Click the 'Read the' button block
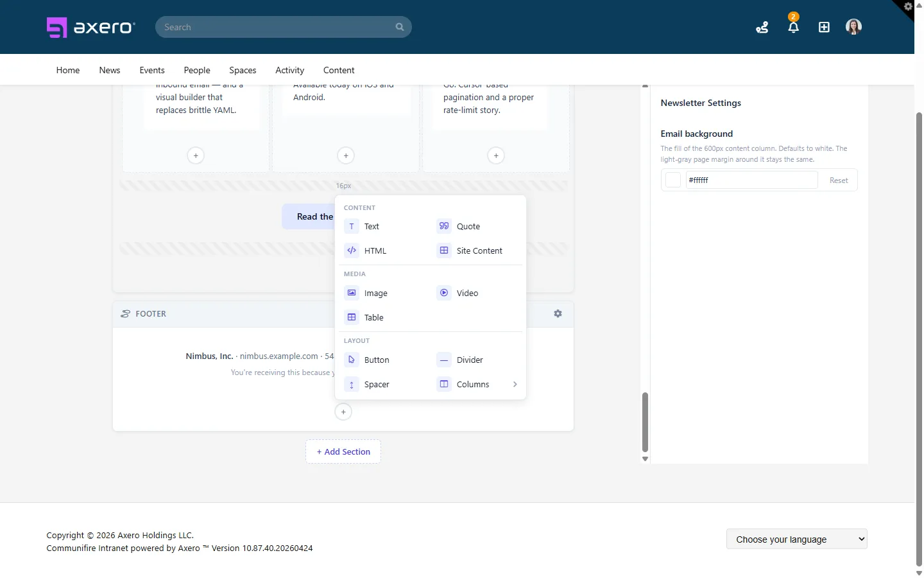The image size is (924, 578). (309, 216)
